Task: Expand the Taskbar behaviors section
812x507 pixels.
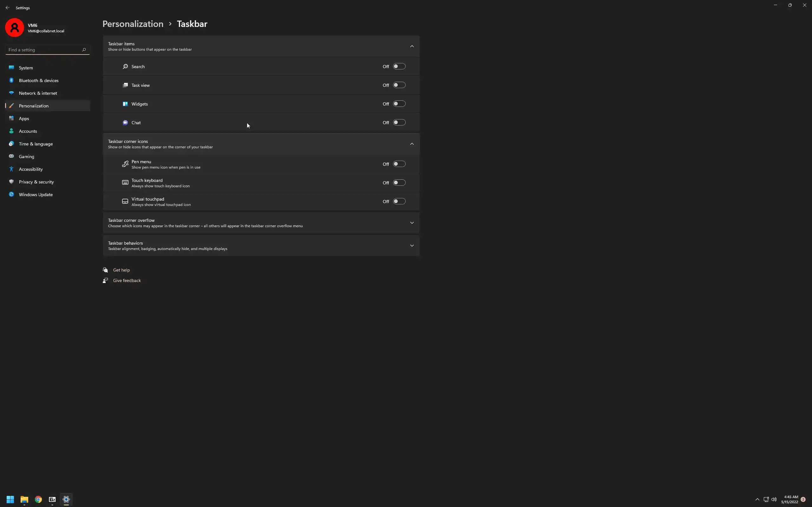Action: pos(412,246)
